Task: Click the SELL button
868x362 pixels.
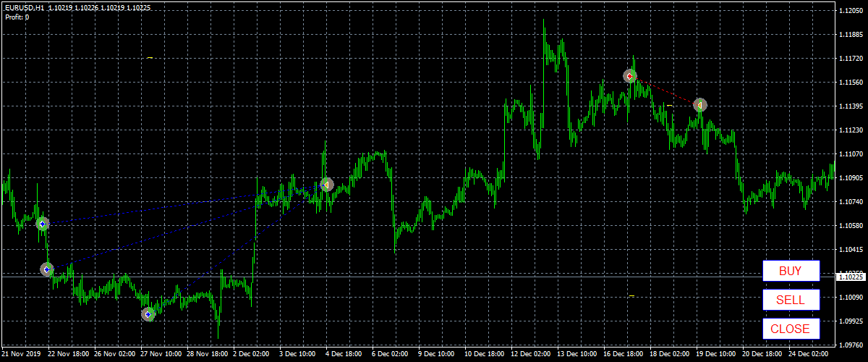Action: point(791,300)
